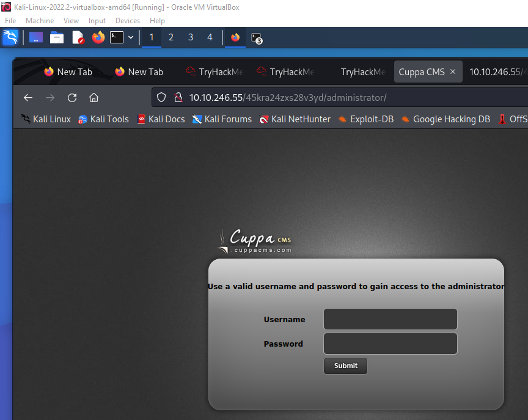Open the Kali Forums bookmark

pyautogui.click(x=222, y=119)
